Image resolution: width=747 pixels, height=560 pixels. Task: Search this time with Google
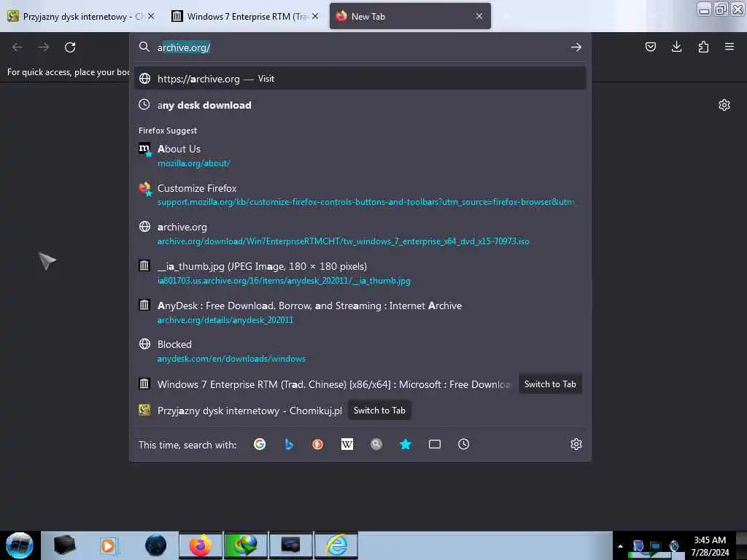pyautogui.click(x=260, y=444)
